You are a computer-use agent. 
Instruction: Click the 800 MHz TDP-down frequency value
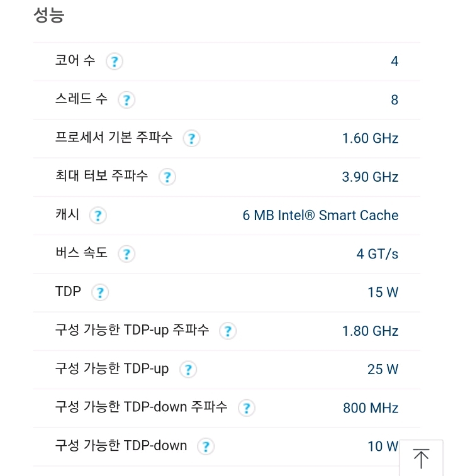[371, 408]
